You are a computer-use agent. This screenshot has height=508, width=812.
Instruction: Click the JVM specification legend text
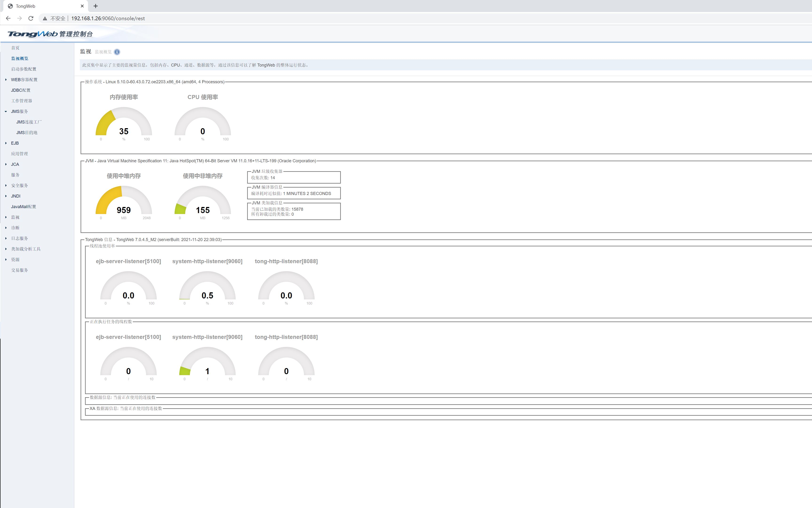point(200,161)
